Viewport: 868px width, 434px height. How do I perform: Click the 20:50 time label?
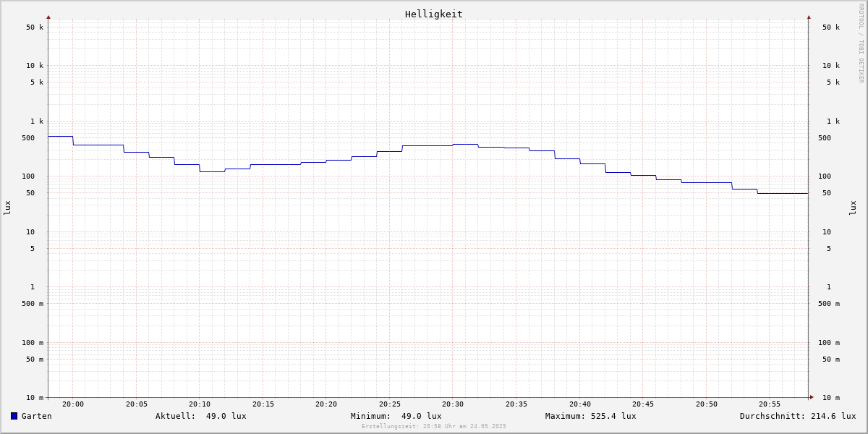pyautogui.click(x=707, y=404)
